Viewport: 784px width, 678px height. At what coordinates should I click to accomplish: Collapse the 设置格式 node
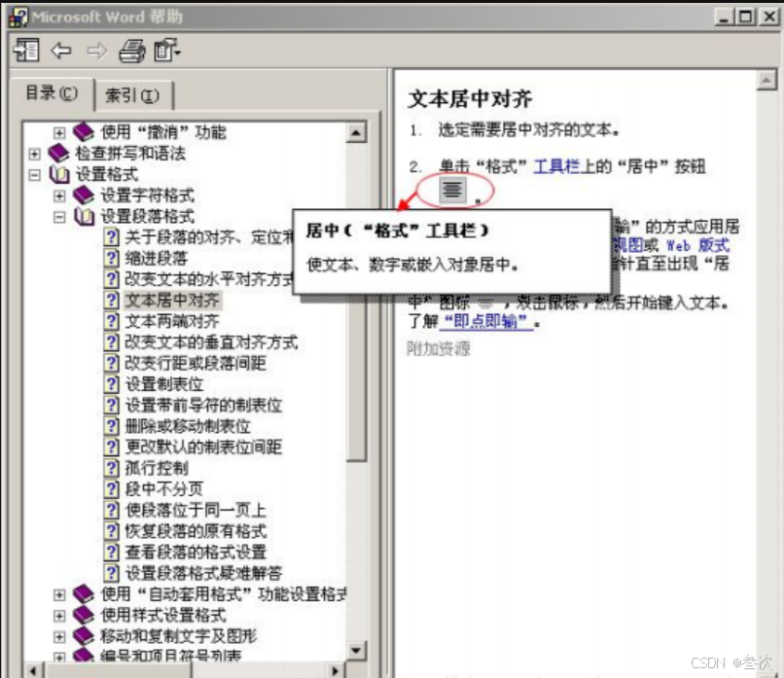click(x=34, y=174)
